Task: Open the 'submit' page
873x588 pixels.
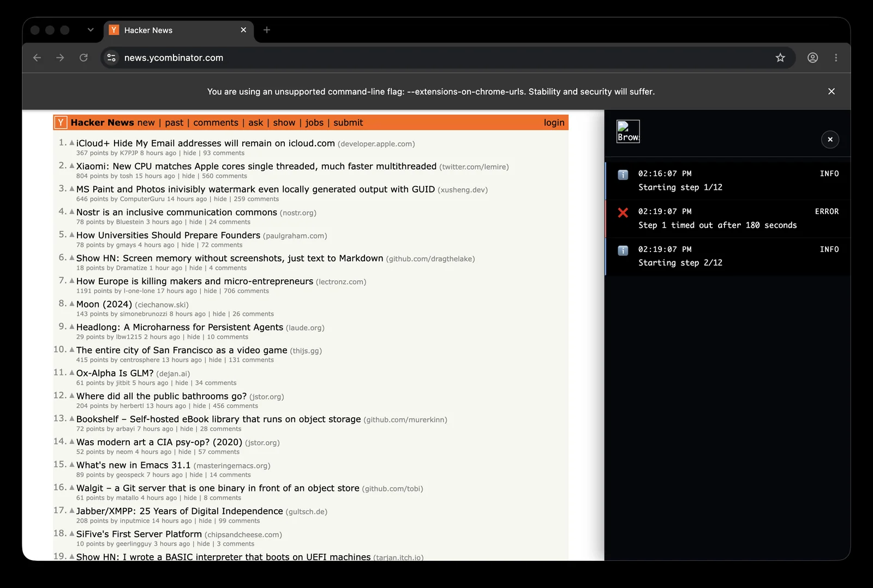Action: click(348, 123)
